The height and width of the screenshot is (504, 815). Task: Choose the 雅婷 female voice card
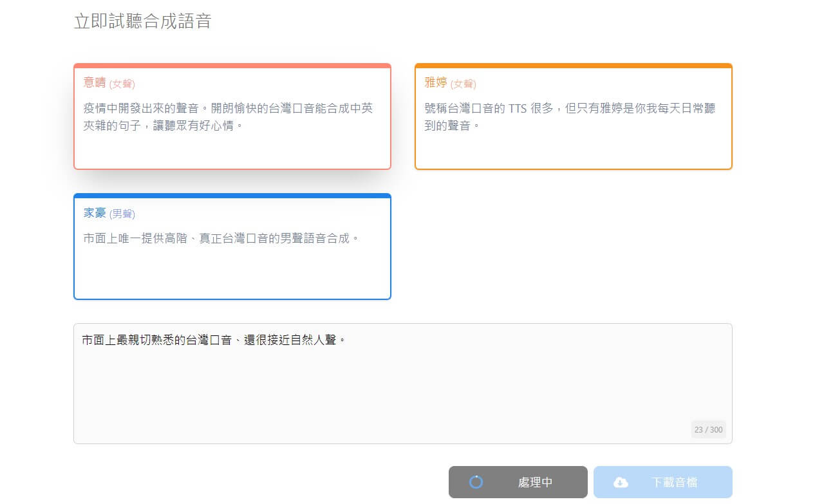[573, 148]
